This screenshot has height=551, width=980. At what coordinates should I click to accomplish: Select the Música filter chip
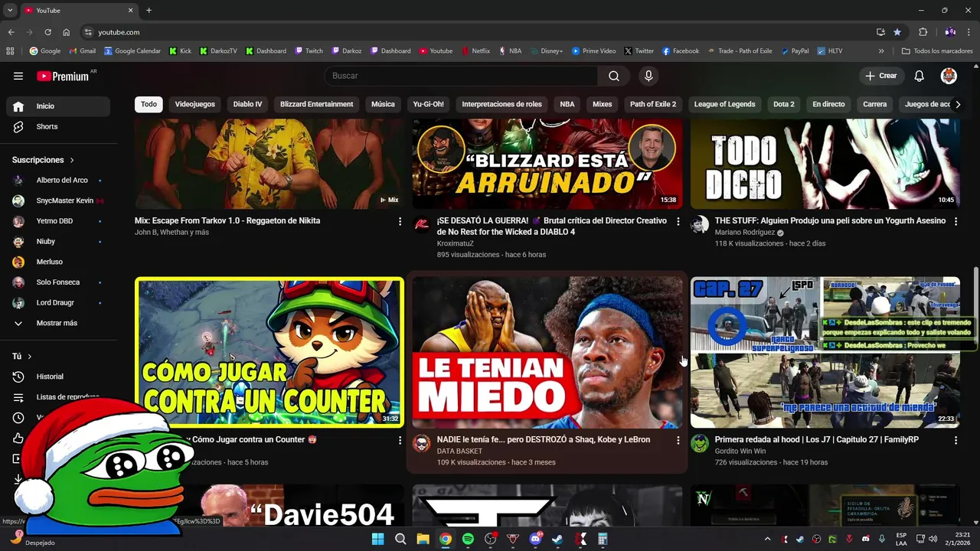[383, 104]
